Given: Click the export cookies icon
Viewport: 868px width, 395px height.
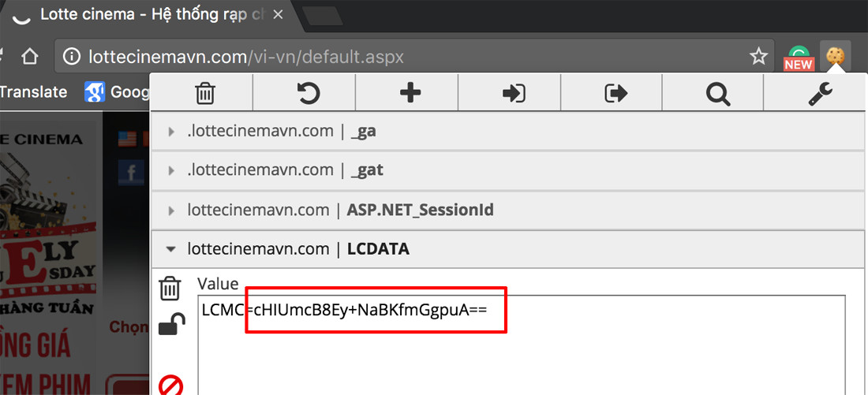Looking at the screenshot, I should point(615,93).
